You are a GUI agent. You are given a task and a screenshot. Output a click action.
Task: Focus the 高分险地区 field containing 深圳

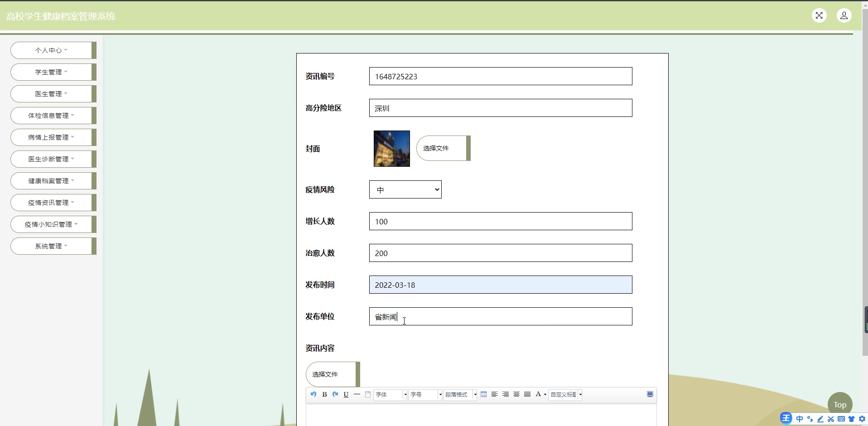[501, 108]
